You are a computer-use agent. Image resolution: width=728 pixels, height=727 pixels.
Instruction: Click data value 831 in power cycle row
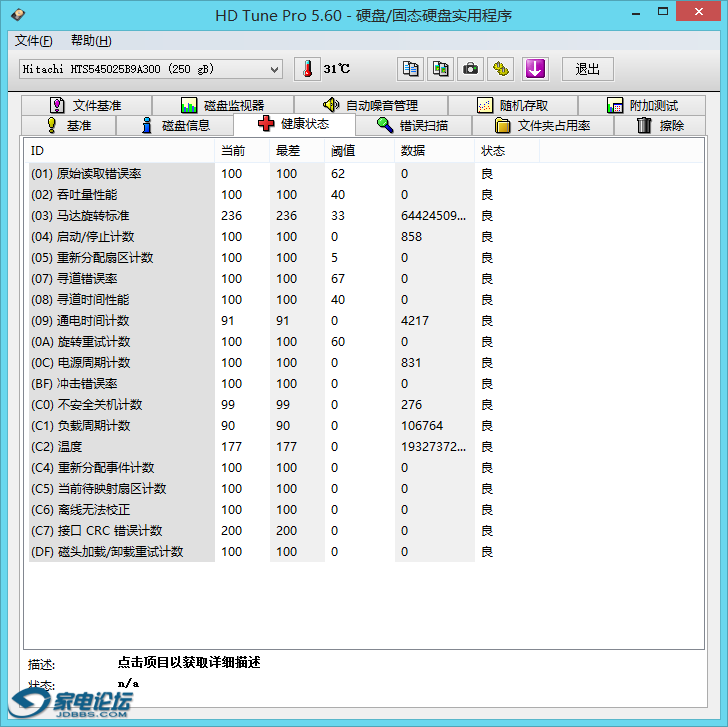[x=411, y=363]
